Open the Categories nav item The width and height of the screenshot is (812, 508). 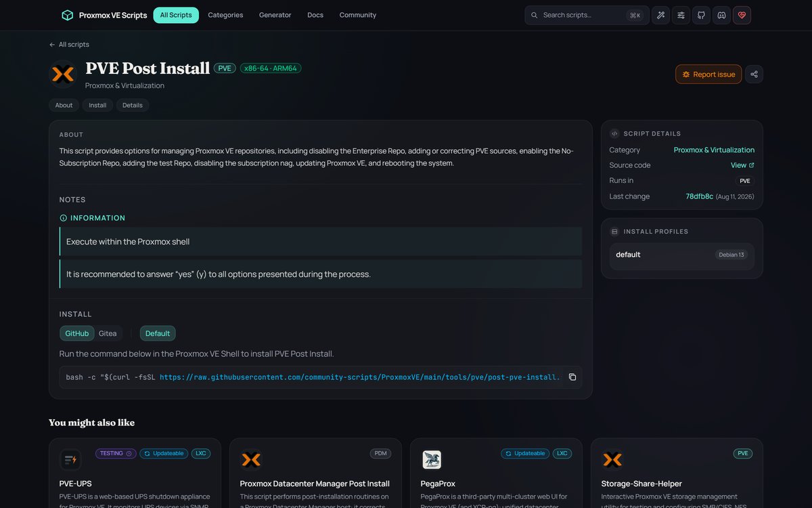click(x=225, y=15)
